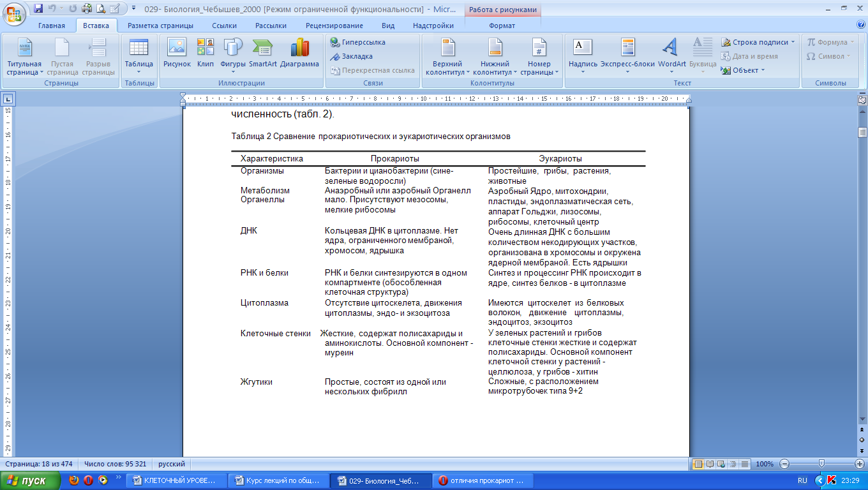Click the tab selector box left of ruler
This screenshot has height=490, width=868.
(8, 99)
